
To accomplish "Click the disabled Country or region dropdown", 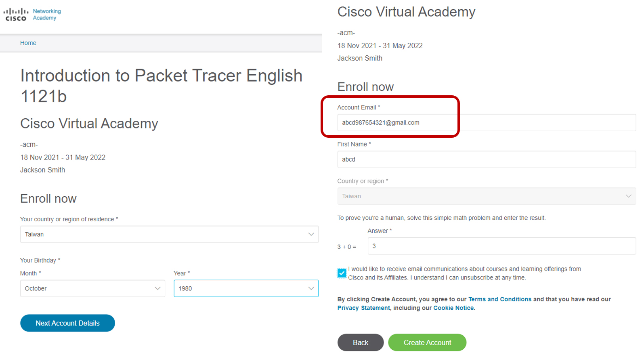I will coord(487,196).
